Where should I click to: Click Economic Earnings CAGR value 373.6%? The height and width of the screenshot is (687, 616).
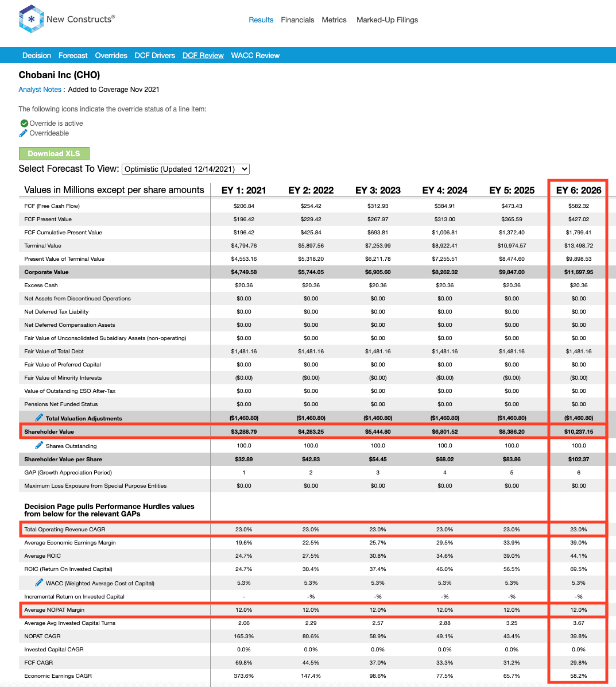coord(244,676)
